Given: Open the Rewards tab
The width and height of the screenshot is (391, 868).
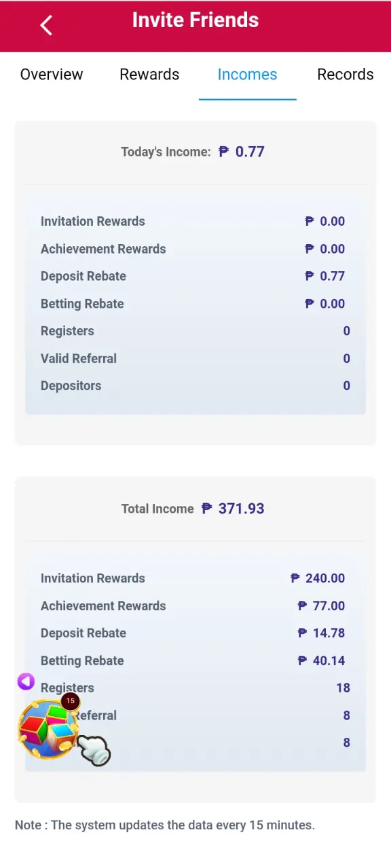Looking at the screenshot, I should [x=149, y=75].
